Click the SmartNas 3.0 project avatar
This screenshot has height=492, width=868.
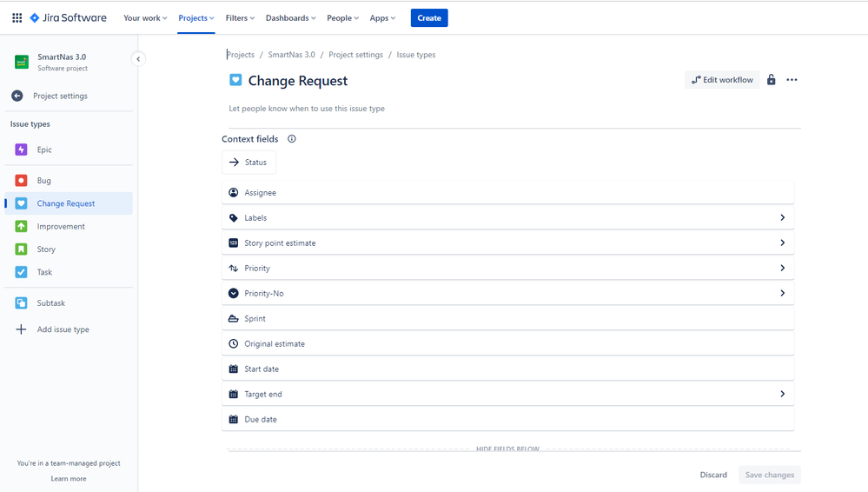pyautogui.click(x=22, y=62)
